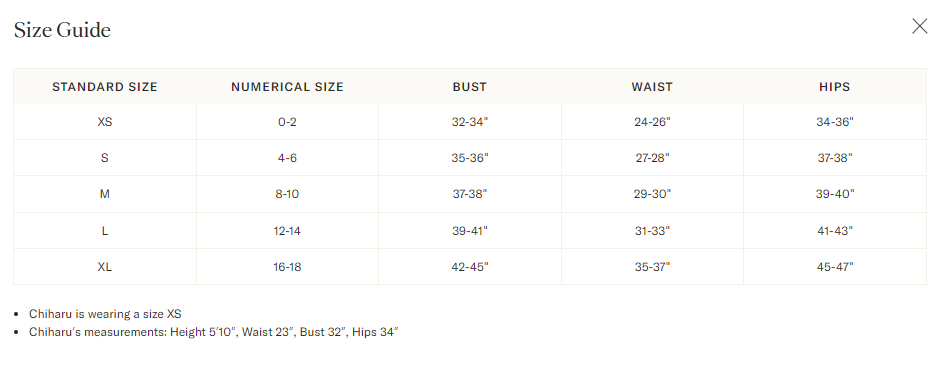
Task: Select the 41-43" hips measurement
Action: click(834, 231)
